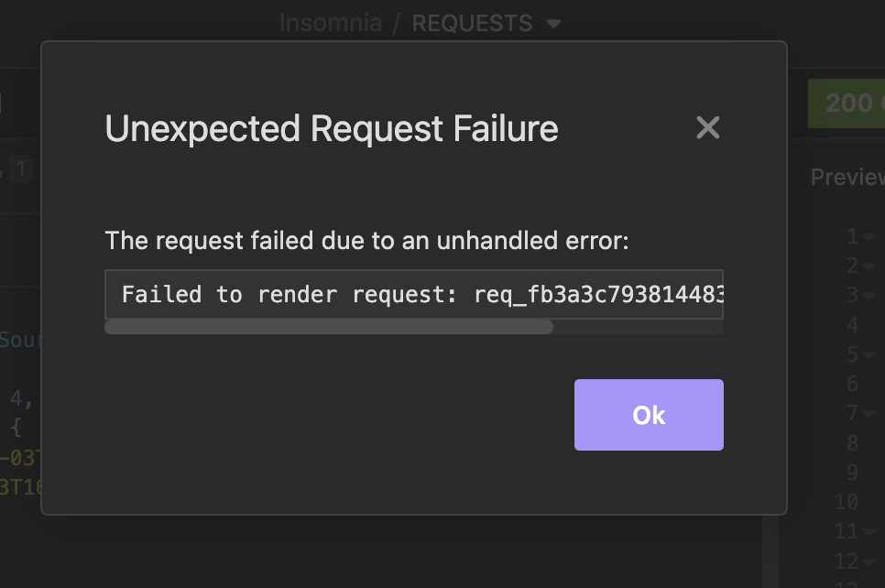Select the 'Failed to render request' error field
This screenshot has height=588, width=885.
pyautogui.click(x=412, y=294)
